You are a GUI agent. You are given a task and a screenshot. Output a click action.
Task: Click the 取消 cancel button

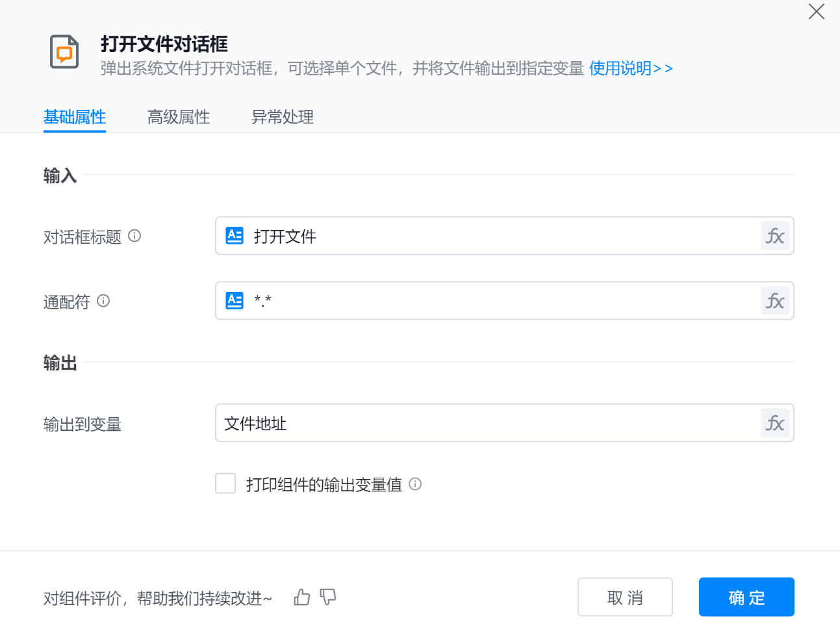[625, 597]
